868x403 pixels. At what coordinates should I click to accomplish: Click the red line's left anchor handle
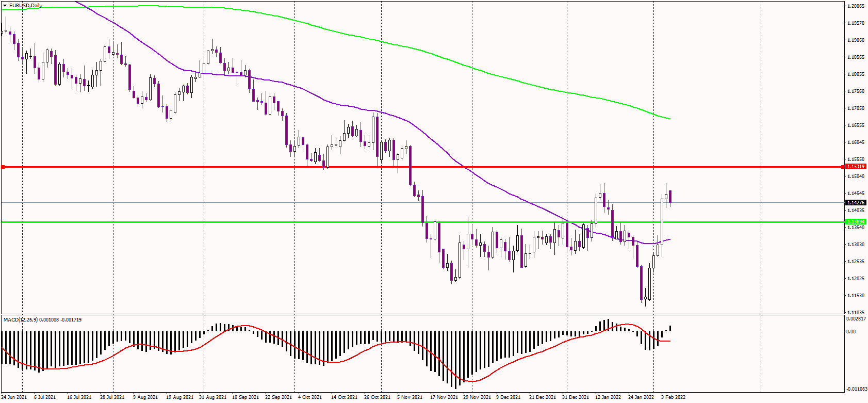tap(3, 167)
